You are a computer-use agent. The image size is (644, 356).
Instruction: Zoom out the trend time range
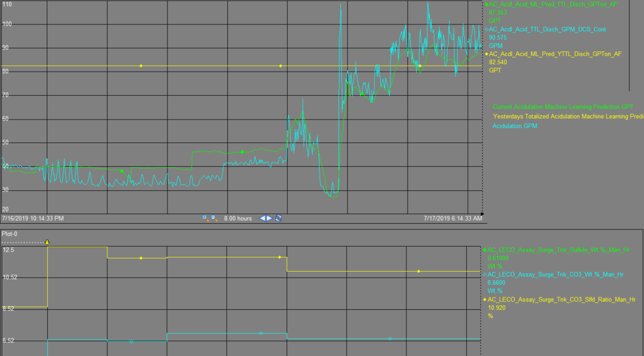tap(214, 219)
